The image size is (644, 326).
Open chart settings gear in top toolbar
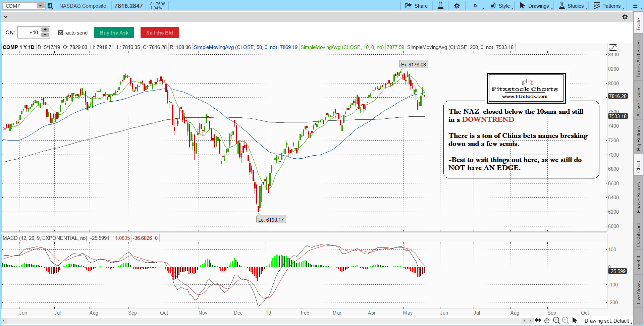[457, 6]
